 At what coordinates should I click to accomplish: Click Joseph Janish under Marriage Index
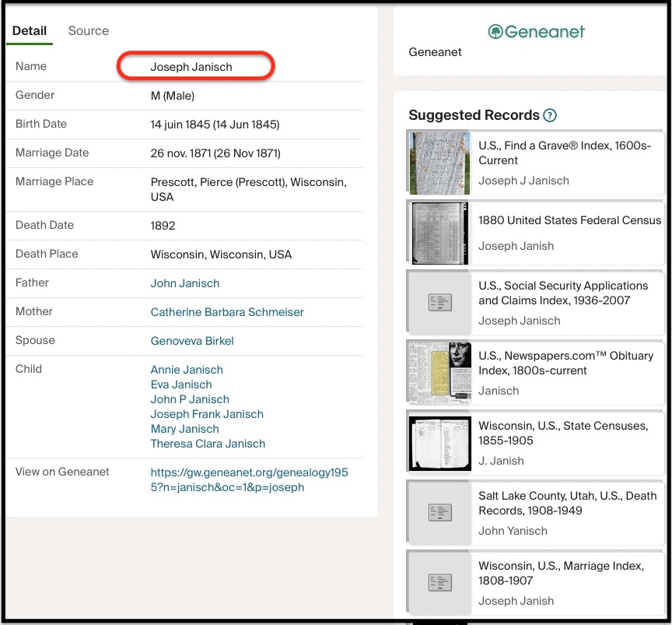coord(516,601)
